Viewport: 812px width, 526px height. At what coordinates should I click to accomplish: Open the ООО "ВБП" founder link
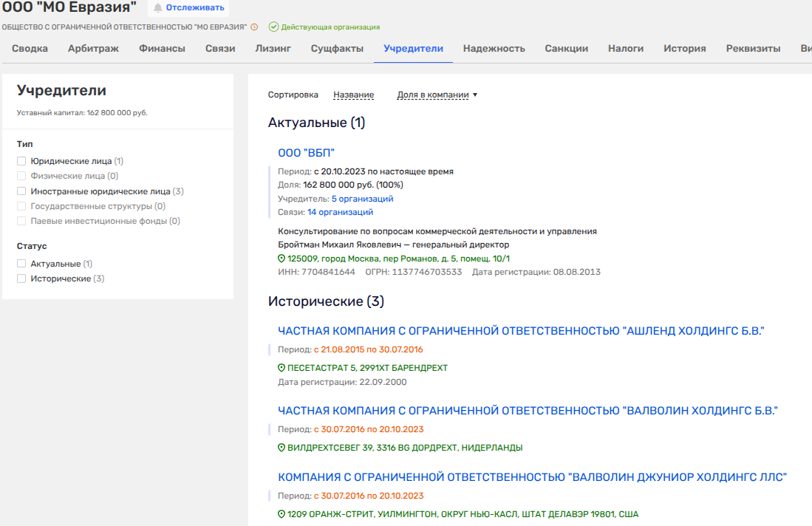pos(306,153)
